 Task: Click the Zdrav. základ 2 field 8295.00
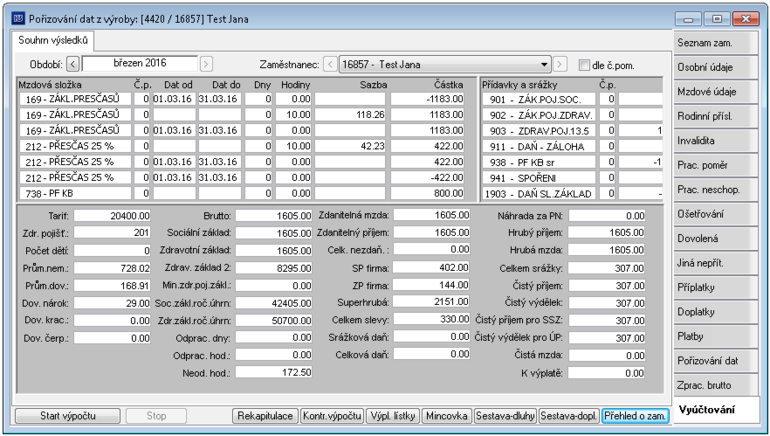click(274, 268)
